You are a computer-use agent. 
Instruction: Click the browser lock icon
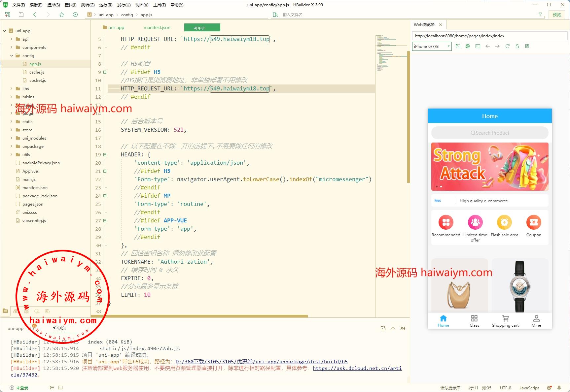coord(517,46)
